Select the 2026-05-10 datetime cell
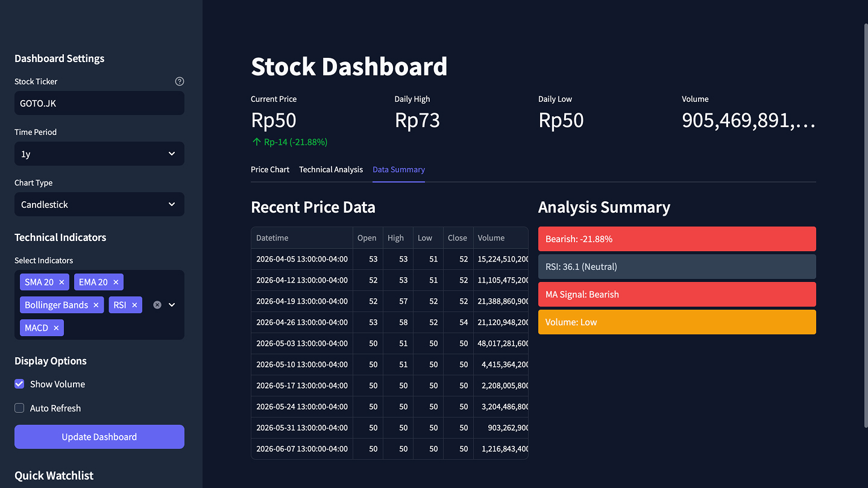Image resolution: width=868 pixels, height=488 pixels. coord(302,364)
